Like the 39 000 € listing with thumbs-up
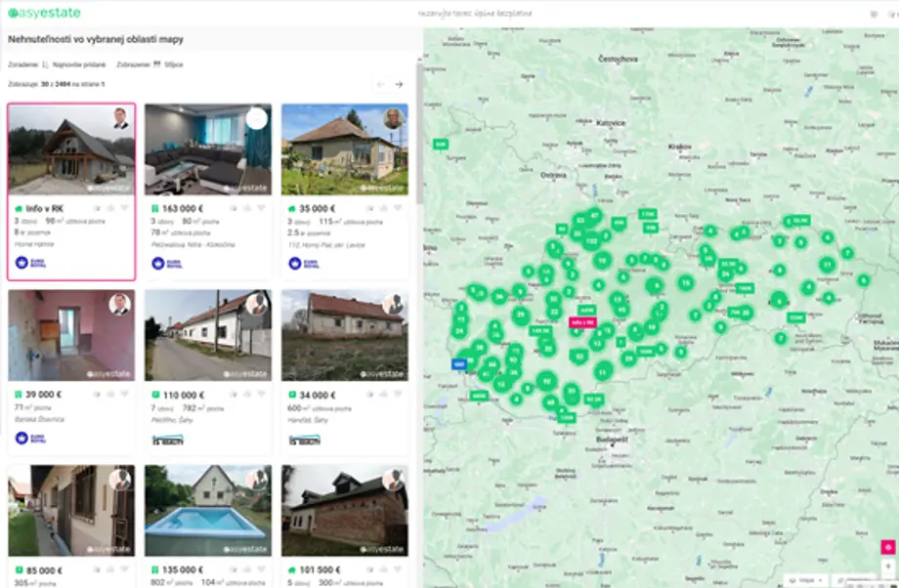 (x=110, y=395)
